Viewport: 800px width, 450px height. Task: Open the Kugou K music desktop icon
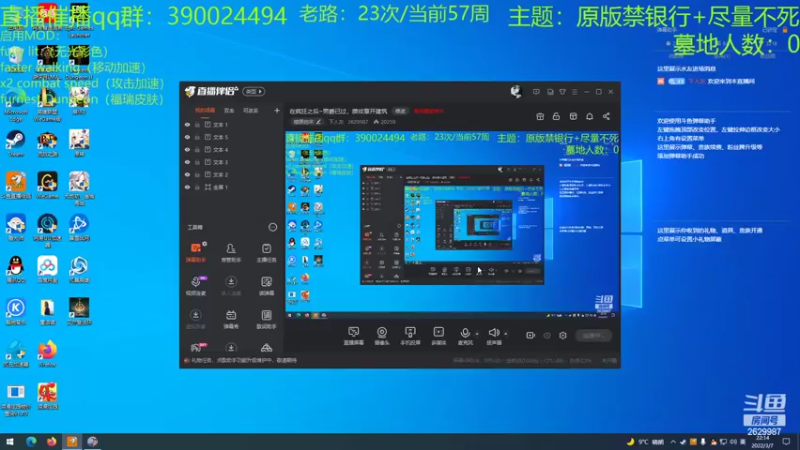point(16,311)
